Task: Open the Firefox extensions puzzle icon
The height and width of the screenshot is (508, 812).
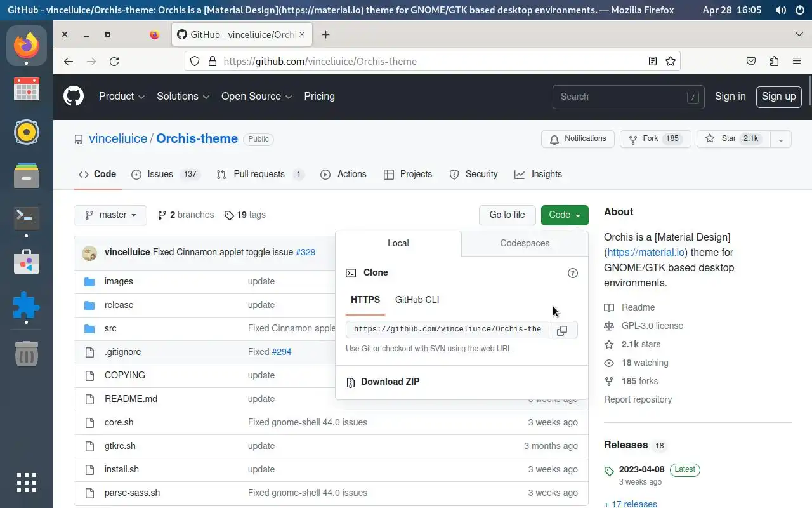Action: 774,62
